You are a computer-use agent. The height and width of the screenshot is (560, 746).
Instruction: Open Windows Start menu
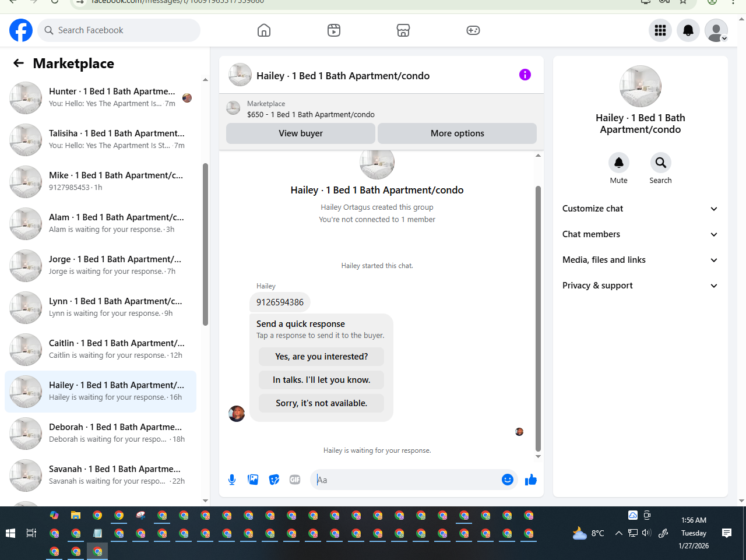10,533
